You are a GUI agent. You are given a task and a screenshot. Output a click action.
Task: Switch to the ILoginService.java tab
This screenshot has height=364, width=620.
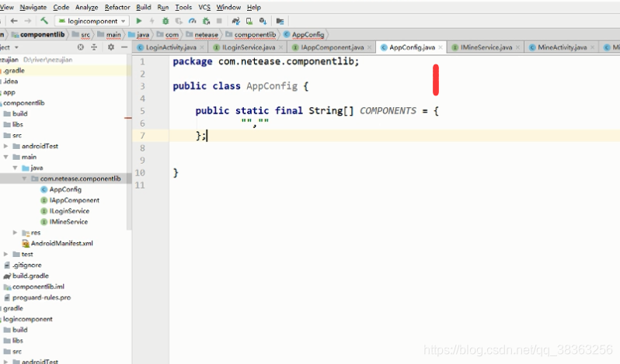(x=249, y=47)
